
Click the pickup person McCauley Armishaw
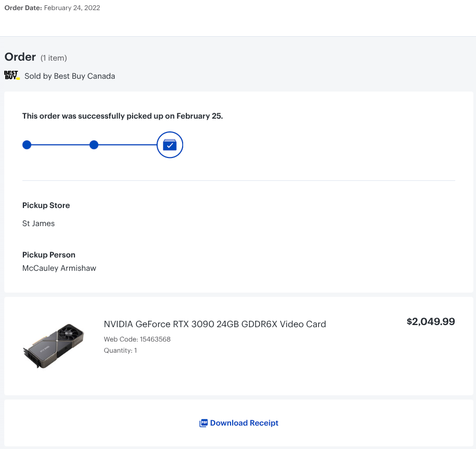pyautogui.click(x=59, y=268)
